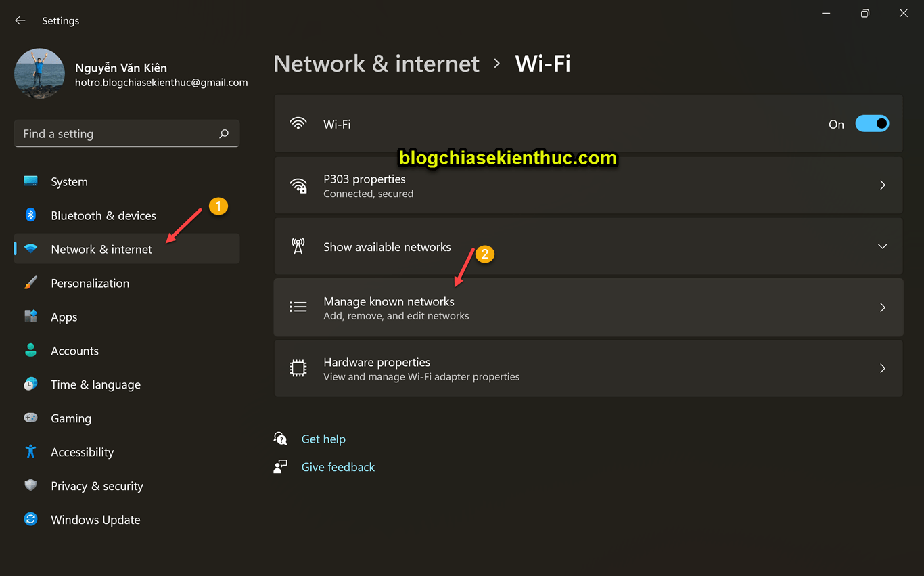The image size is (924, 576).
Task: Turn off the Wi-Fi toggle switch
Action: [872, 124]
